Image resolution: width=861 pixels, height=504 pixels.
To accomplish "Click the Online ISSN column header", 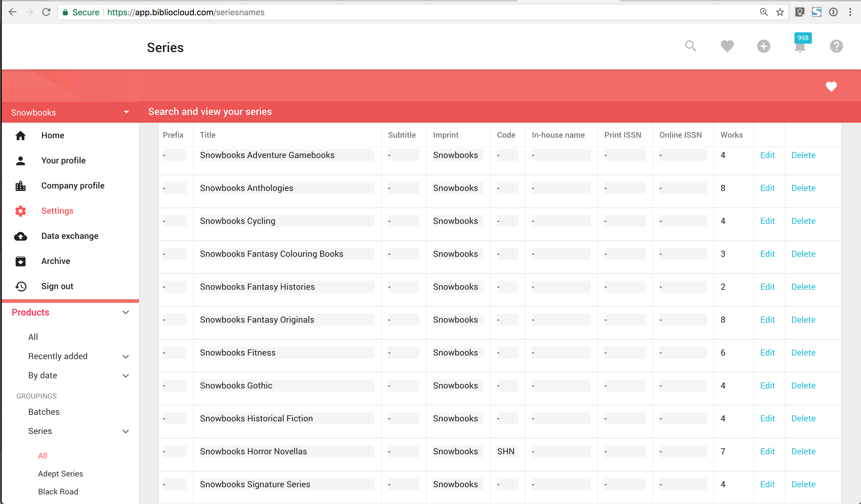I will click(x=680, y=135).
